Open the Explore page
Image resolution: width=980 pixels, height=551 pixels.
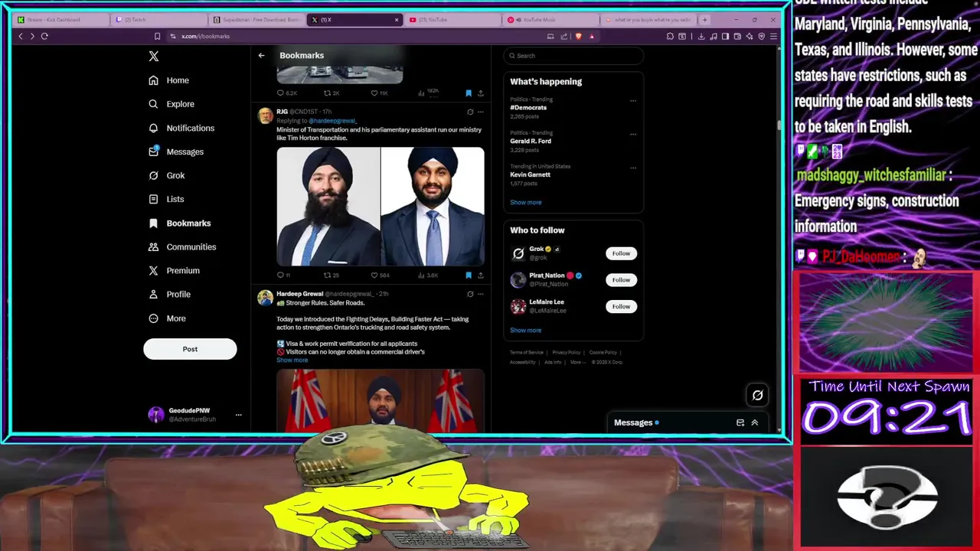pos(171,104)
